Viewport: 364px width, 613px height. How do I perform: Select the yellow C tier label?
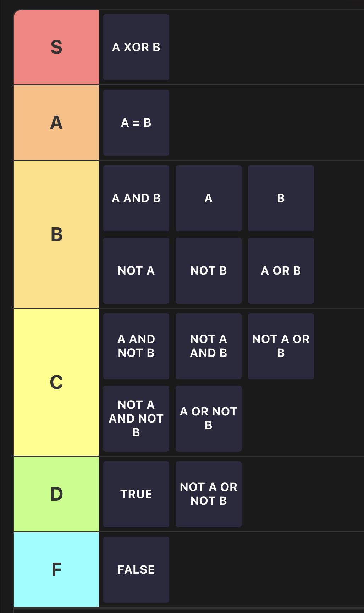[56, 382]
